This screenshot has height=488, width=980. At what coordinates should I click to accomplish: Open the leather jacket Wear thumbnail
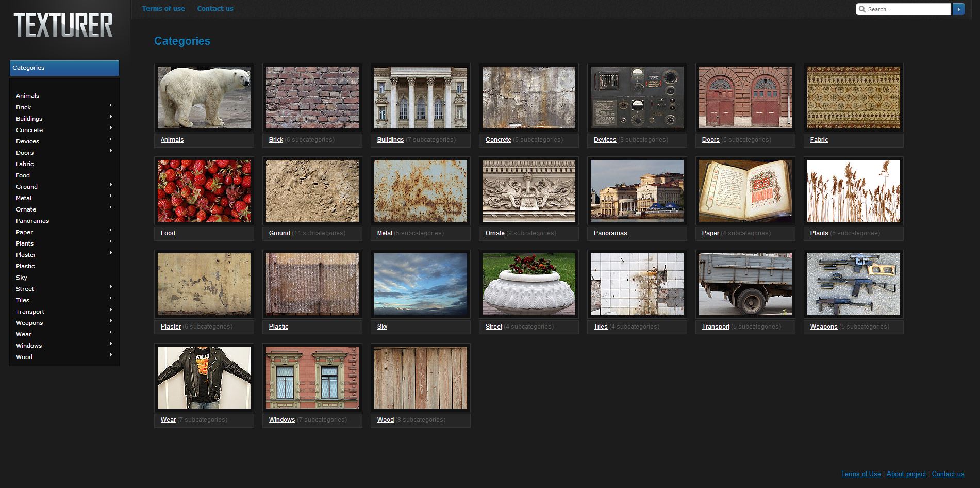pyautogui.click(x=204, y=378)
